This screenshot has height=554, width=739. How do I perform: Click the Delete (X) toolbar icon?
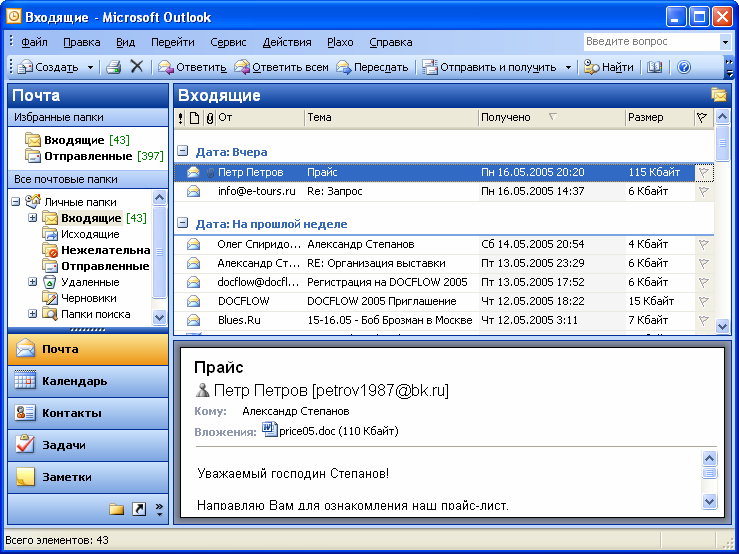(x=137, y=67)
